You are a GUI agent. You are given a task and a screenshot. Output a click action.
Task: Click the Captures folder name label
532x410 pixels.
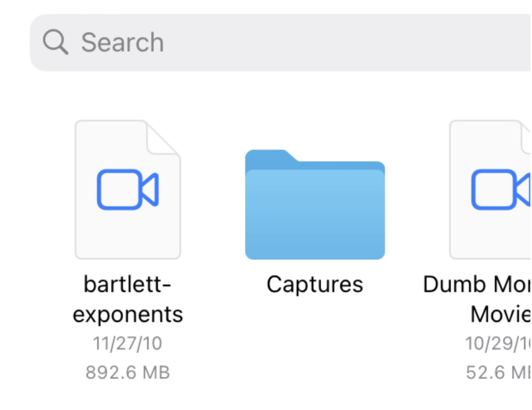pos(315,285)
